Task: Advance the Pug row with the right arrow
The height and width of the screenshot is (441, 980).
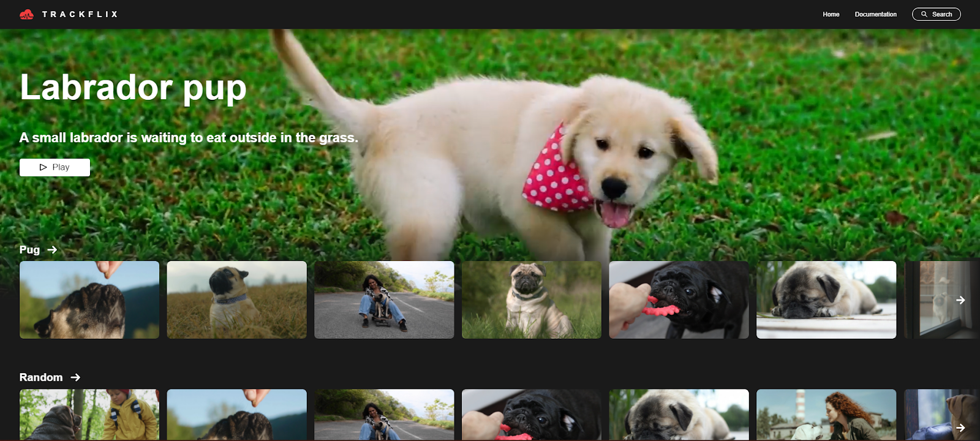Action: (960, 300)
